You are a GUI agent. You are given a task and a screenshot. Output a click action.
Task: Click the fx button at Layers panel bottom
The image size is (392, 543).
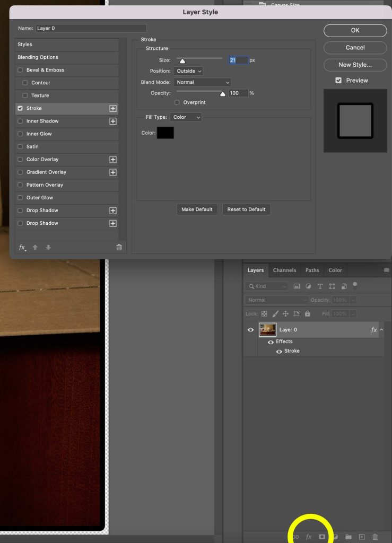[309, 537]
